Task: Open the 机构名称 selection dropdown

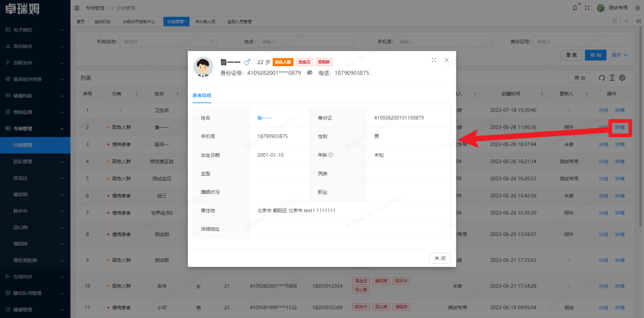Action: [168, 41]
